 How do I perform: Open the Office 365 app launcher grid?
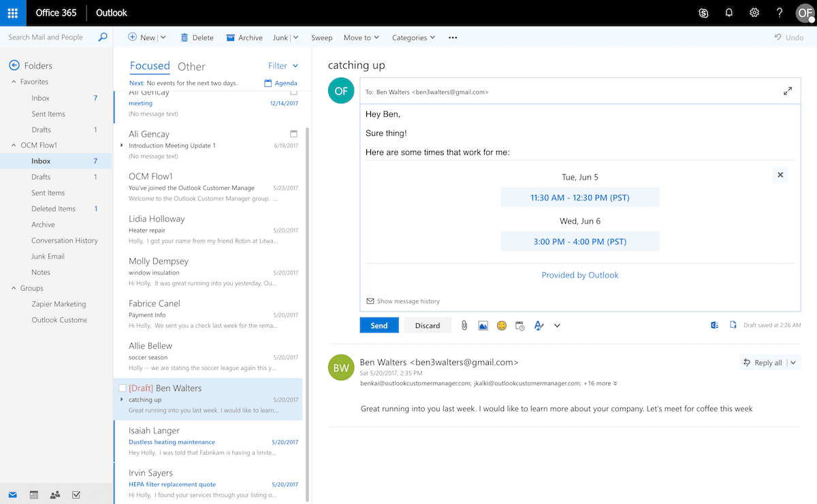click(x=13, y=12)
